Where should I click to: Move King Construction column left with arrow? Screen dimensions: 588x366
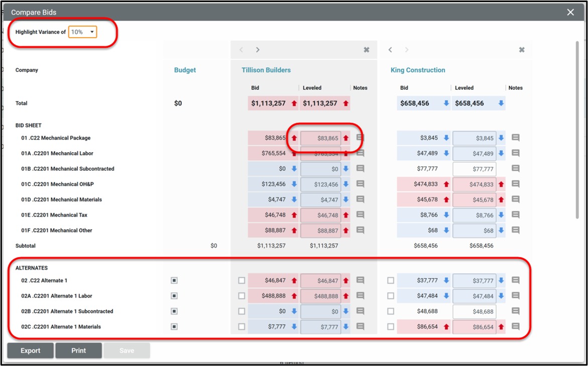pos(390,50)
